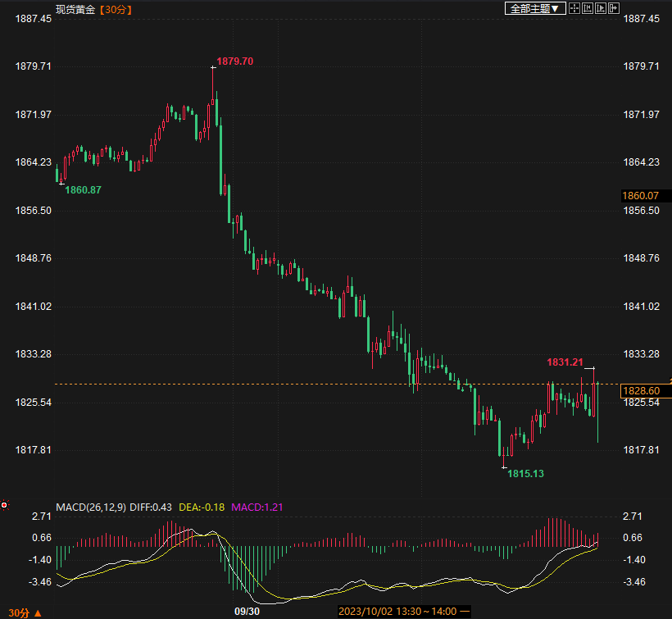Click the chart rewind-to-start axis icon
The height and width of the screenshot is (619, 672).
(x=588, y=8)
